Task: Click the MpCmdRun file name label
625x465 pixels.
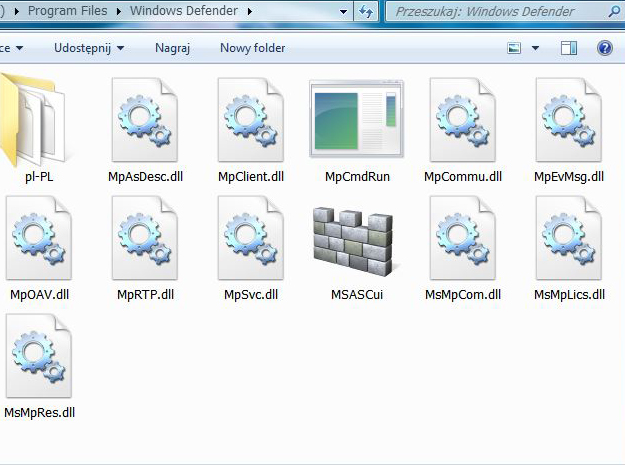Action: click(357, 177)
